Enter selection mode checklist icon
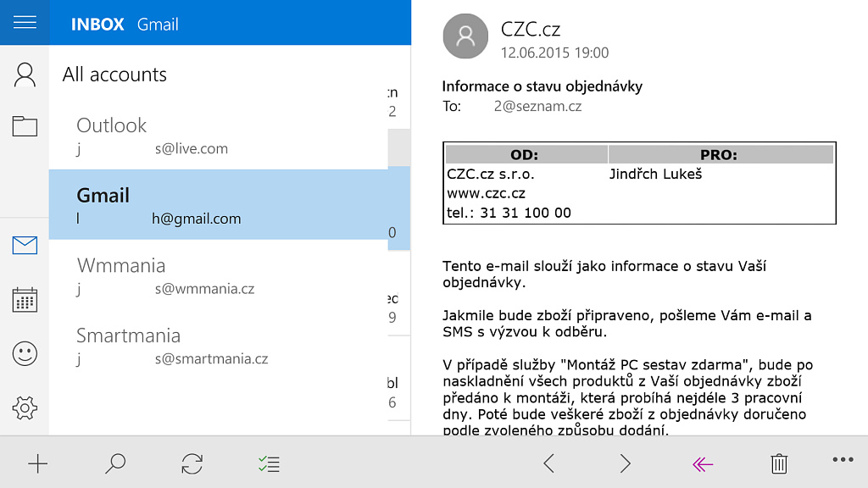The width and height of the screenshot is (868, 488). [x=269, y=463]
